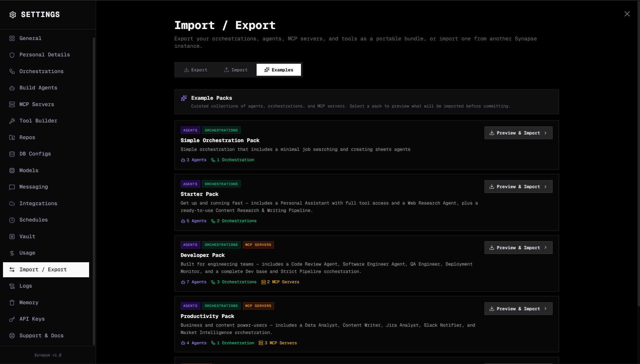Open the Vault section
The height and width of the screenshot is (364, 640).
coord(46,237)
